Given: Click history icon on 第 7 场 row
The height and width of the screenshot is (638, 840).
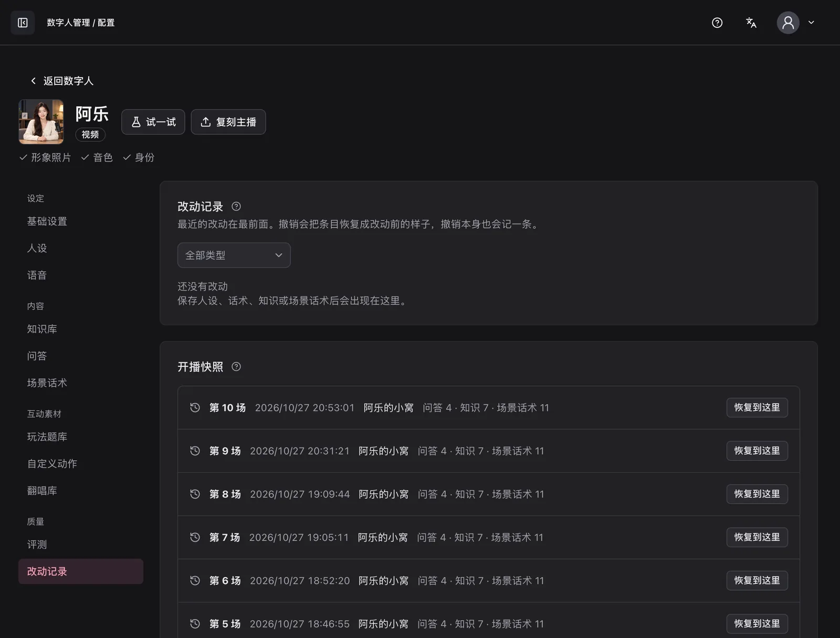Looking at the screenshot, I should (x=195, y=537).
